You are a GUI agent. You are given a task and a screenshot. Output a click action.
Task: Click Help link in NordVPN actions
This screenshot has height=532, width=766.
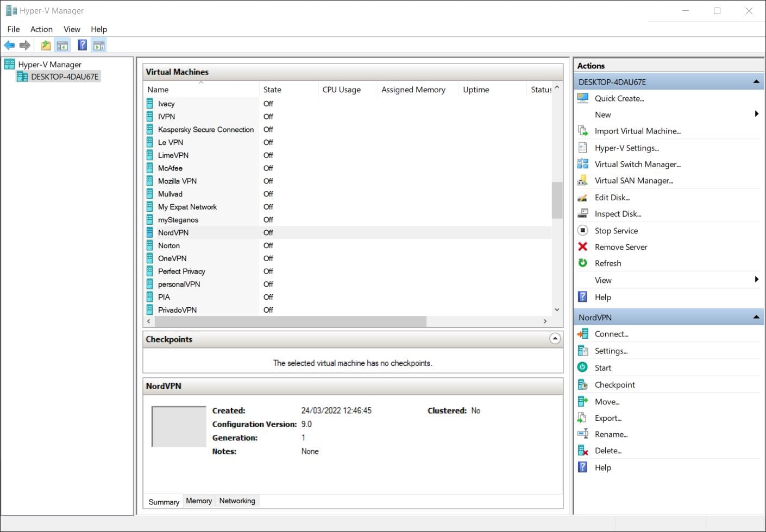tap(602, 467)
